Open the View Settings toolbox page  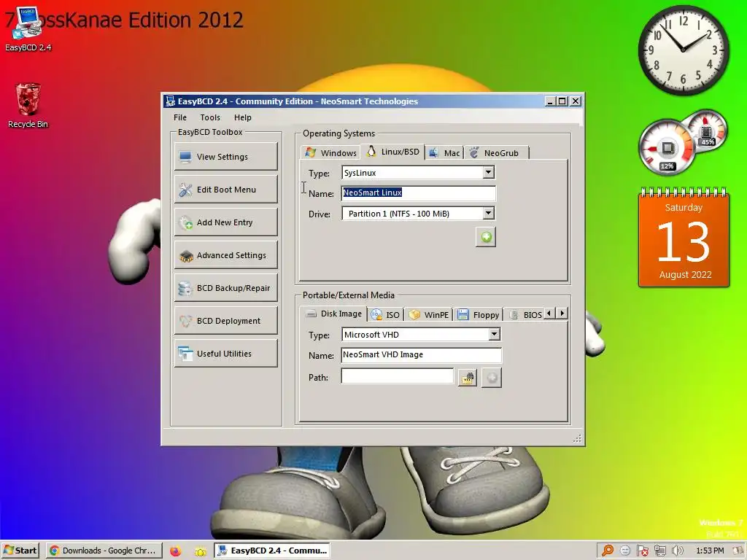click(x=226, y=157)
